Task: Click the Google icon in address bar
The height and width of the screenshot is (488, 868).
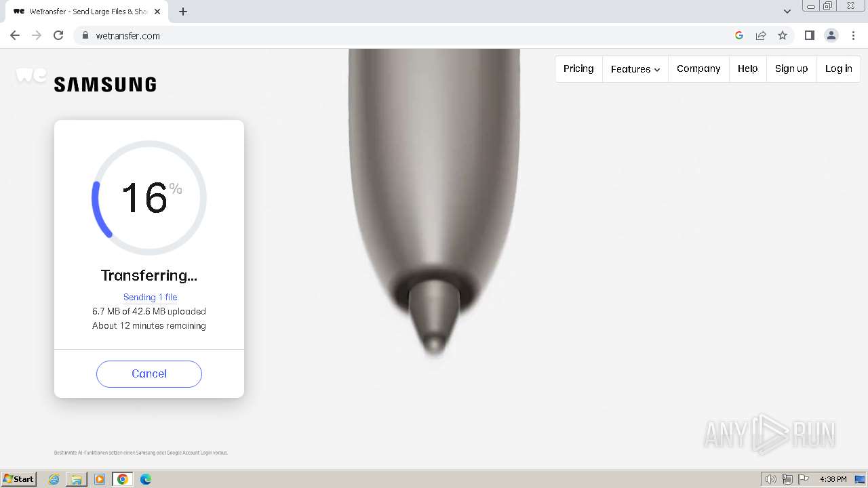Action: pos(739,35)
